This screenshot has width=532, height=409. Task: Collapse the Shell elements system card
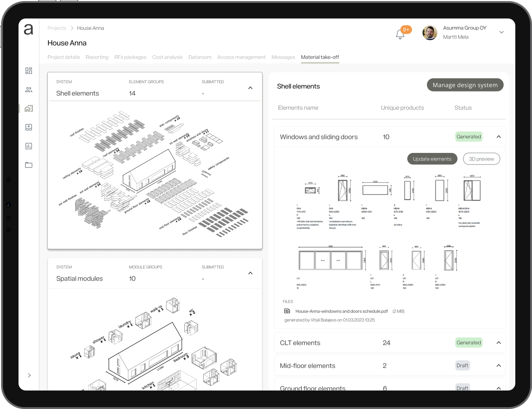tap(250, 88)
